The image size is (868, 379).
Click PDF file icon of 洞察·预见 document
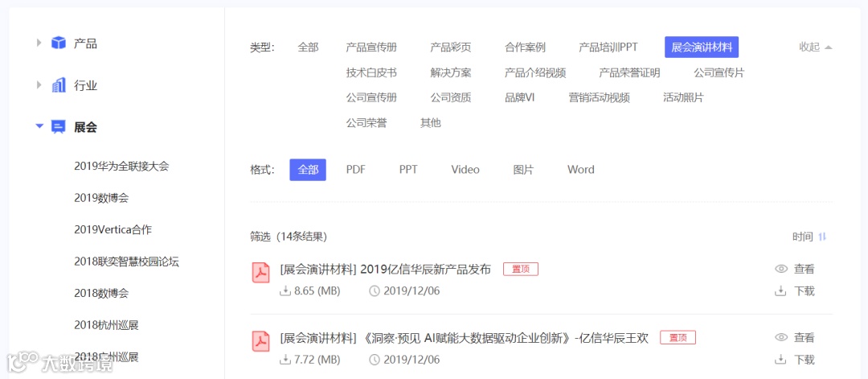coord(260,341)
